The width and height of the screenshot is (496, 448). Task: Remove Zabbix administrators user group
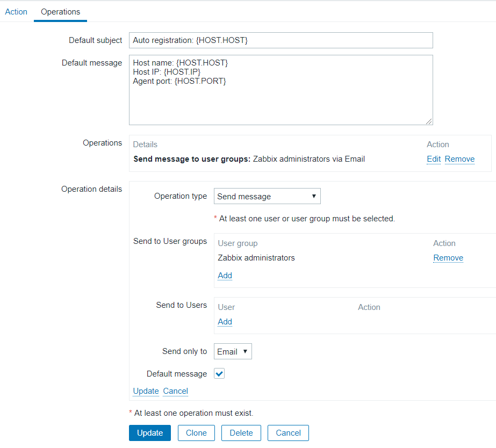(x=448, y=258)
